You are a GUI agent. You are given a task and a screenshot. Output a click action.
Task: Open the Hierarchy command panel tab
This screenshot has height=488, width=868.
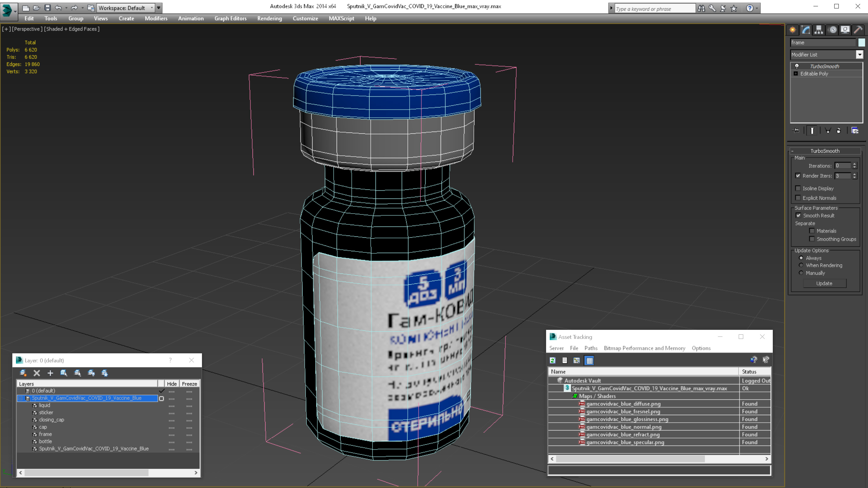point(819,30)
